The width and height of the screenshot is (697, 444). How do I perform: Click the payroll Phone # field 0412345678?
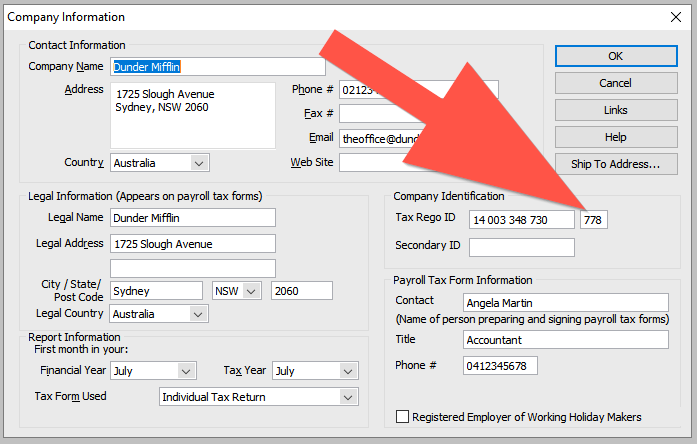tap(500, 366)
